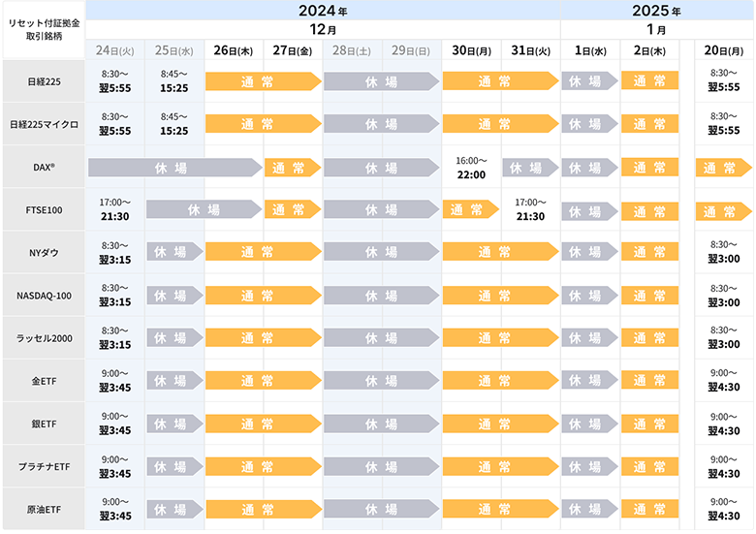Select the プラチナETF row label
756x534 pixels.
point(43,465)
